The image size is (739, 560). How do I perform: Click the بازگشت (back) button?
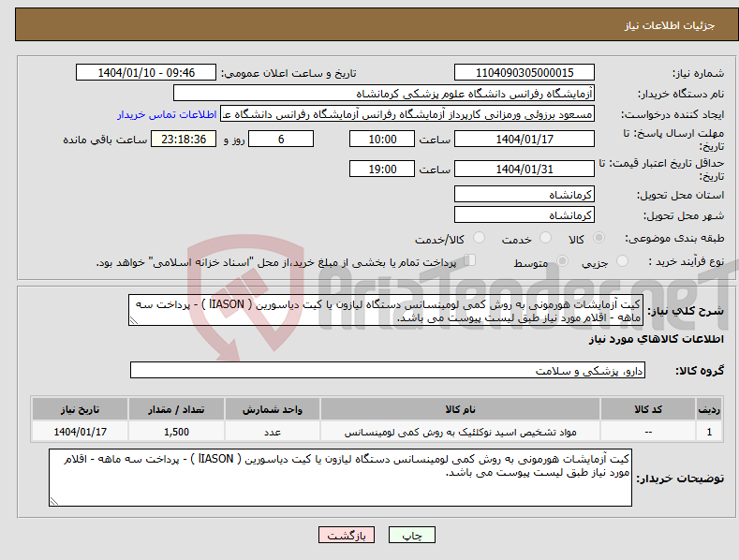click(x=347, y=535)
